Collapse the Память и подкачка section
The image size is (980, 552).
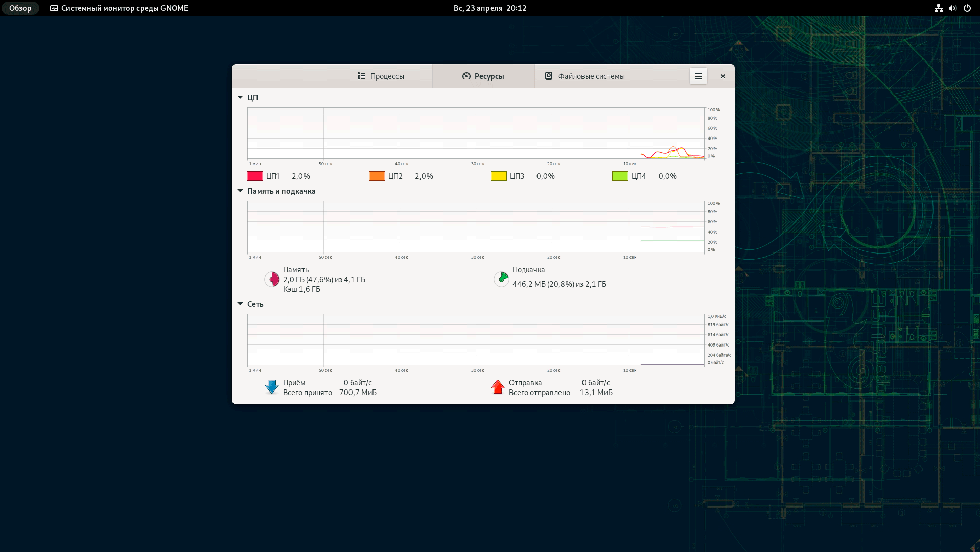coord(240,191)
